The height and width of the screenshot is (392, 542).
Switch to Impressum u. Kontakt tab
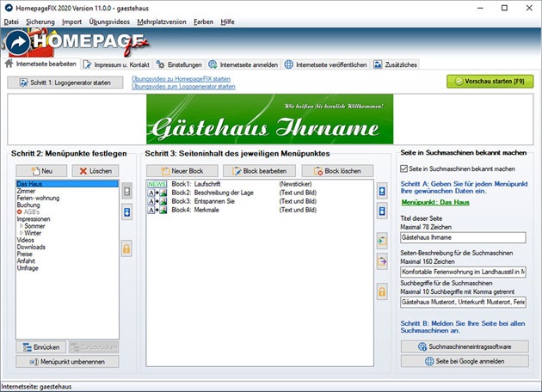click(x=116, y=64)
